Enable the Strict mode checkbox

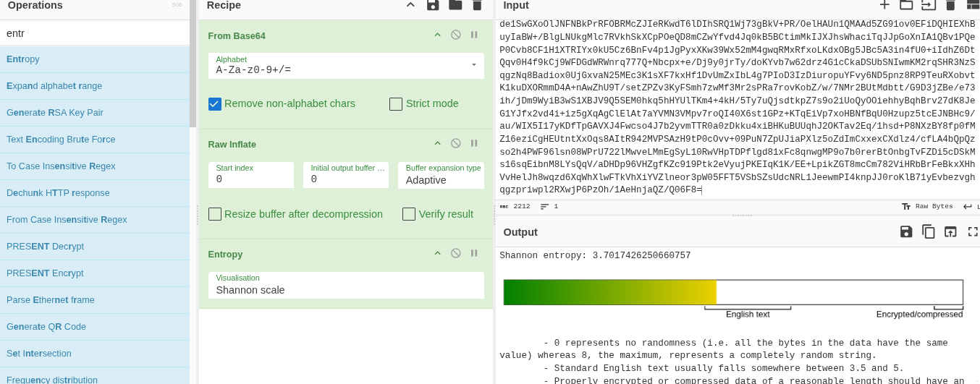click(x=396, y=103)
